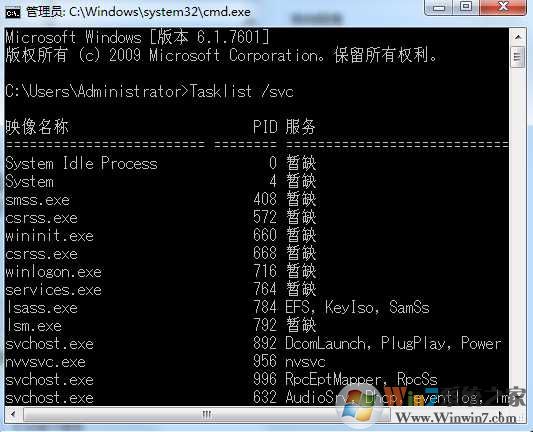Image resolution: width=533 pixels, height=432 pixels.
Task: Click PID value 668
Action: (x=265, y=254)
